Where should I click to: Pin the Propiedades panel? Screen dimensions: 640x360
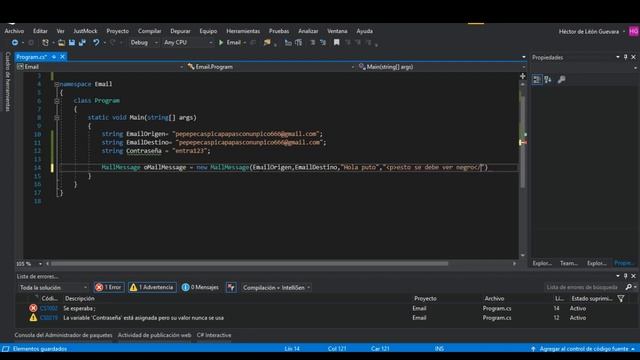[625, 57]
